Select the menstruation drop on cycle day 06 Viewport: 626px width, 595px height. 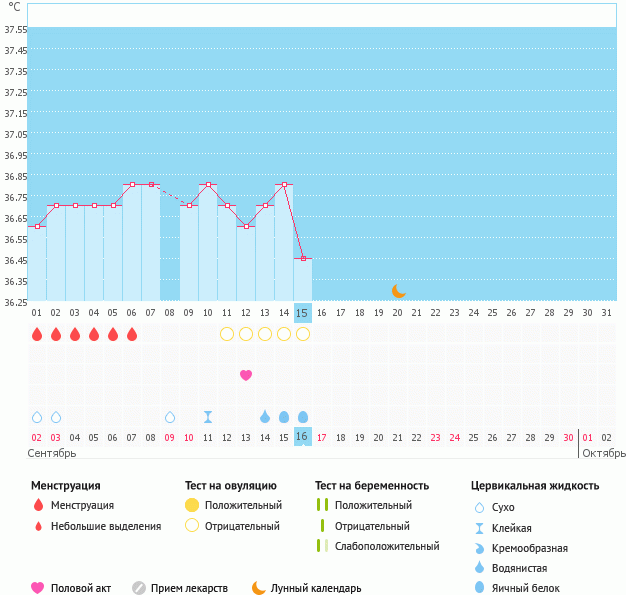[x=132, y=334]
